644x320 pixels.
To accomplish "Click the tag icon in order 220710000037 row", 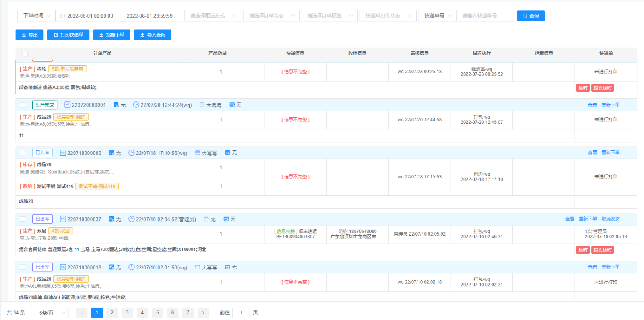I will pos(226,219).
